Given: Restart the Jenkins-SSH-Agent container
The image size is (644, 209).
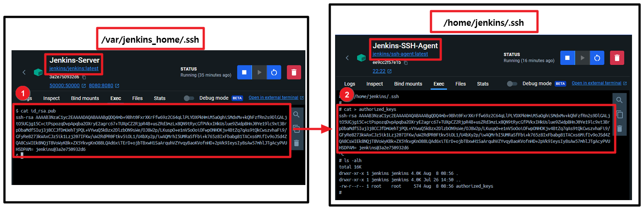Looking at the screenshot, I should point(597,58).
